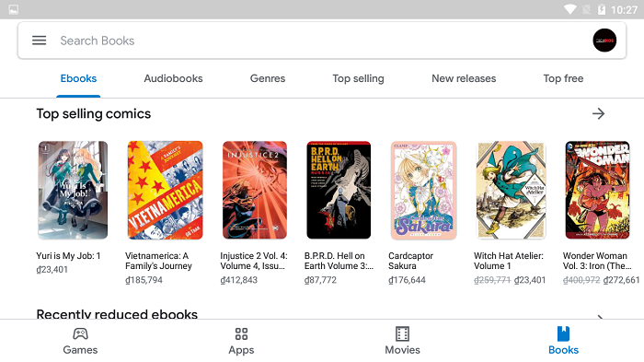Focus the Search Books field
The height and width of the screenshot is (362, 644).
[x=322, y=41]
